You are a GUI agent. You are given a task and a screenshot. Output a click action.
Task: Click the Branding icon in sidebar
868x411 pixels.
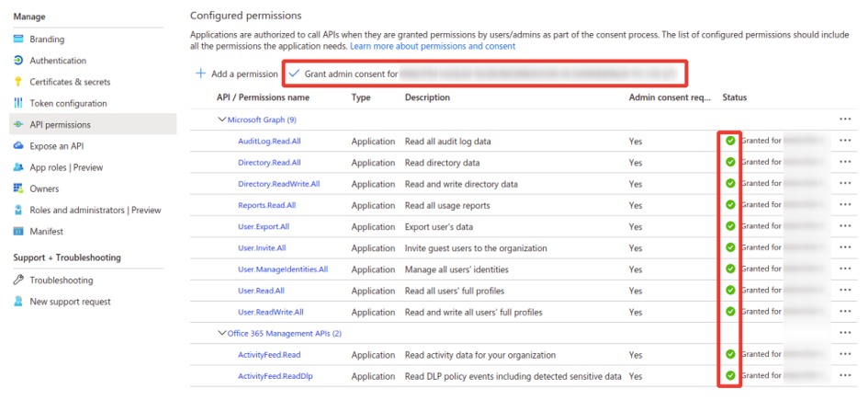coord(18,39)
